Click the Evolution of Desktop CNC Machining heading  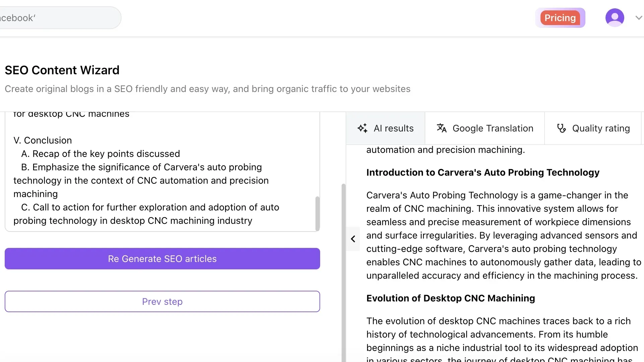[450, 298]
